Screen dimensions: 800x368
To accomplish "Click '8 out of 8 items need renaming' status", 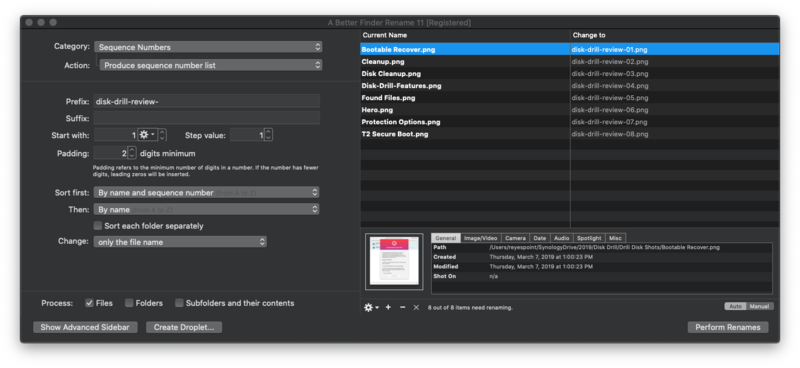I will 470,308.
